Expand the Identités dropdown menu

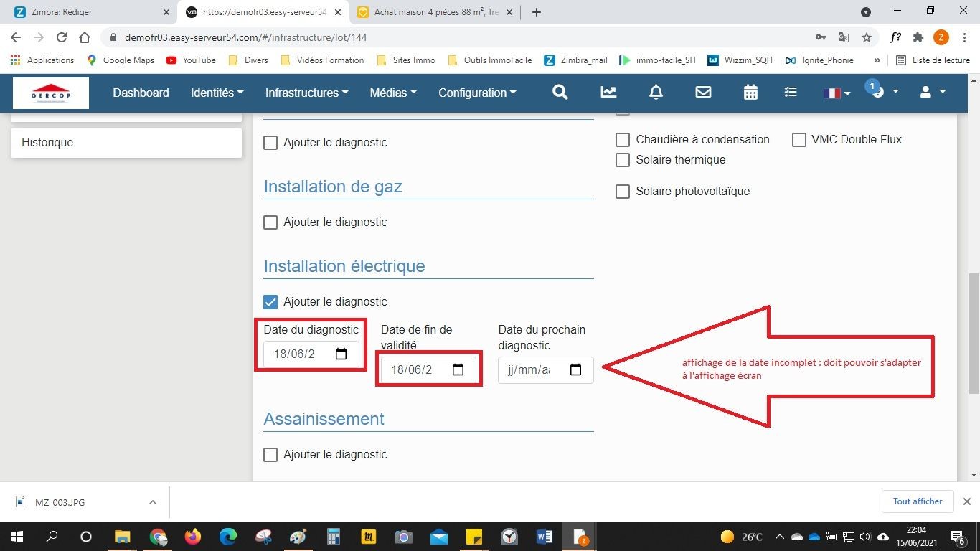(x=217, y=93)
